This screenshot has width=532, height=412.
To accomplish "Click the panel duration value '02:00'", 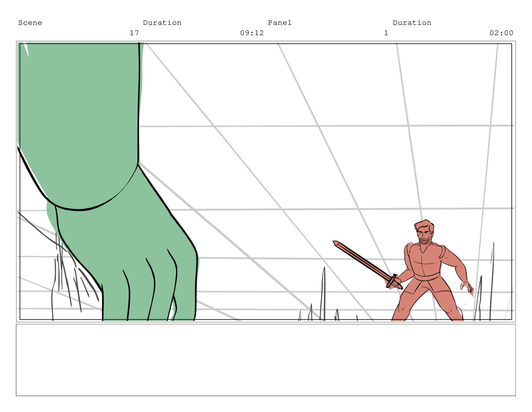I will point(501,33).
